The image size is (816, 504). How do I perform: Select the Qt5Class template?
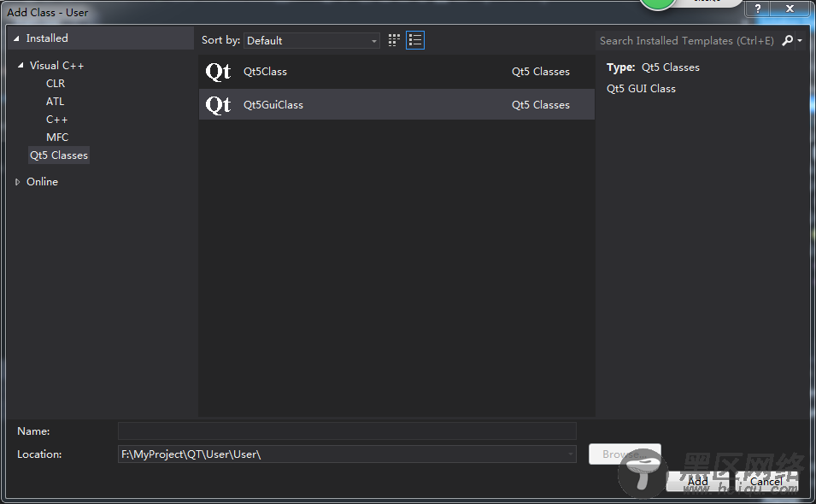[x=396, y=71]
